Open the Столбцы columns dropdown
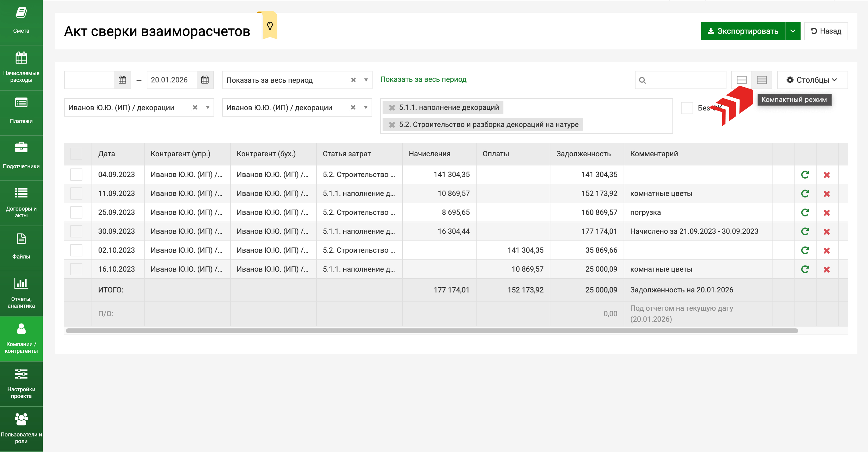This screenshot has height=452, width=868. pos(812,80)
